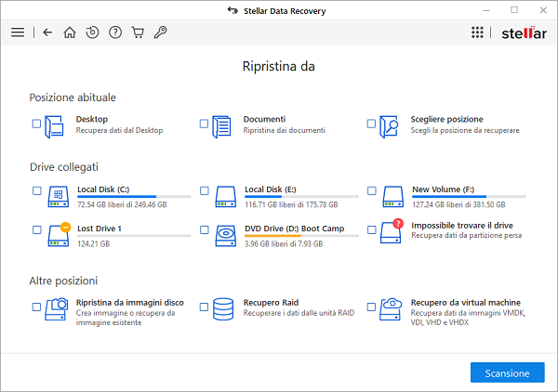Click Ripristina da immagini disco label

pyautogui.click(x=129, y=302)
